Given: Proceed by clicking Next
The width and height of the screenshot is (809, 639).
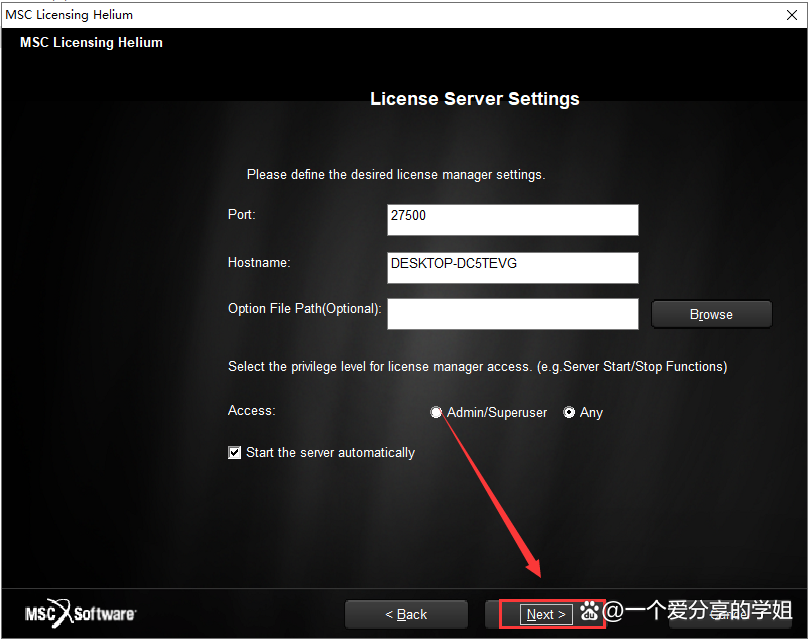Looking at the screenshot, I should 546,614.
